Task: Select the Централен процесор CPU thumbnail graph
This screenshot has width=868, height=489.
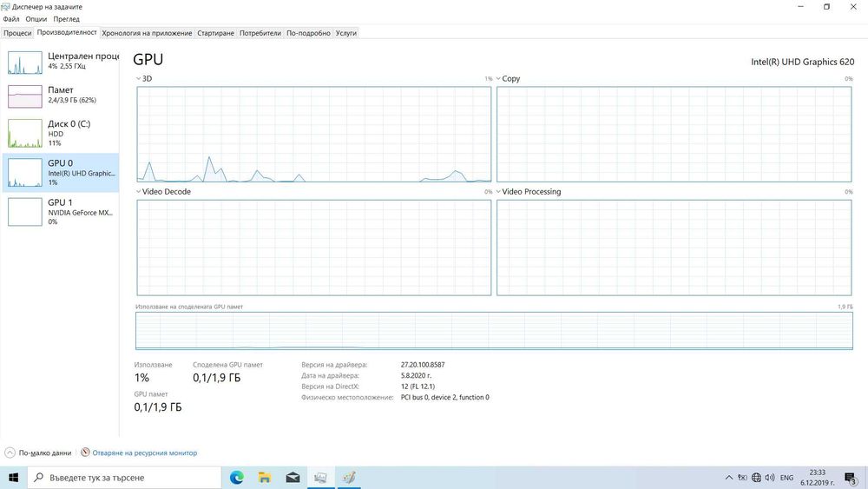Action: coord(25,63)
